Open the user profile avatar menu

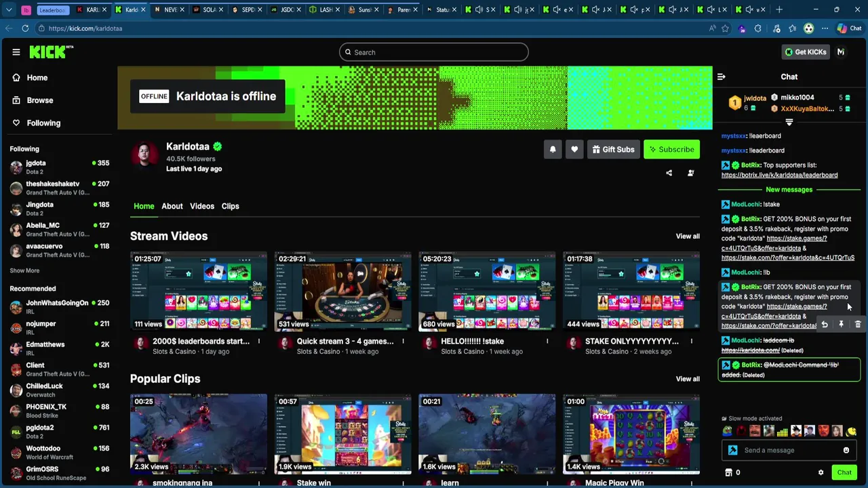click(x=841, y=52)
